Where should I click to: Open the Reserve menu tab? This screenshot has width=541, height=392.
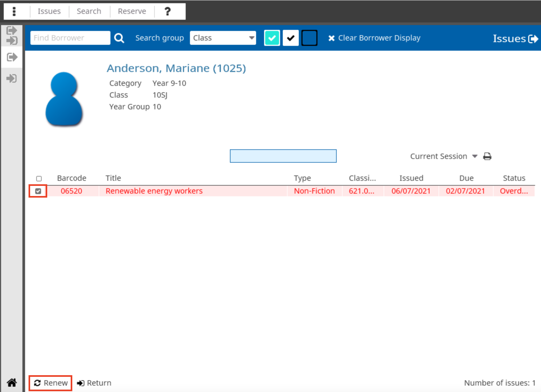coord(132,11)
